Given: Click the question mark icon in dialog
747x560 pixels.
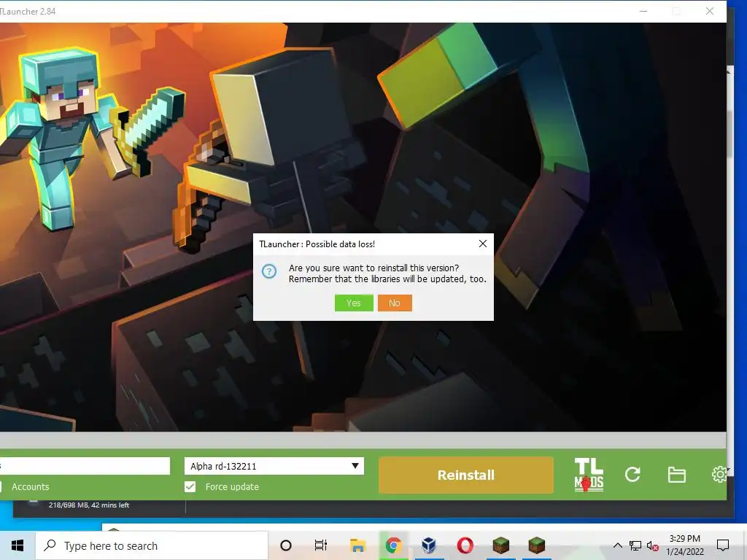Looking at the screenshot, I should click(269, 271).
